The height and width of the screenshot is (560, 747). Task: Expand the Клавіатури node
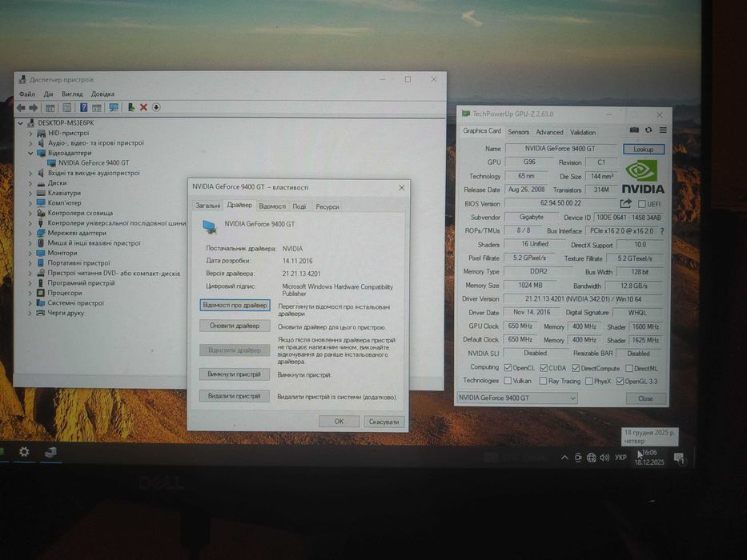click(30, 194)
